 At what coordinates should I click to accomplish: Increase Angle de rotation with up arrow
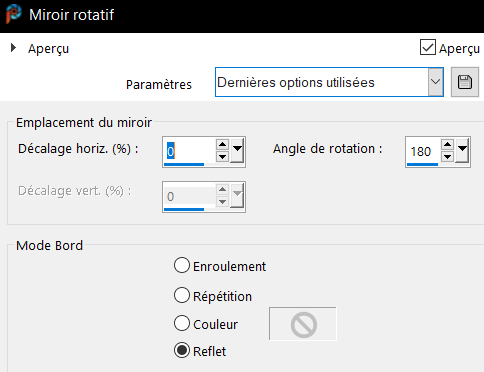point(447,145)
